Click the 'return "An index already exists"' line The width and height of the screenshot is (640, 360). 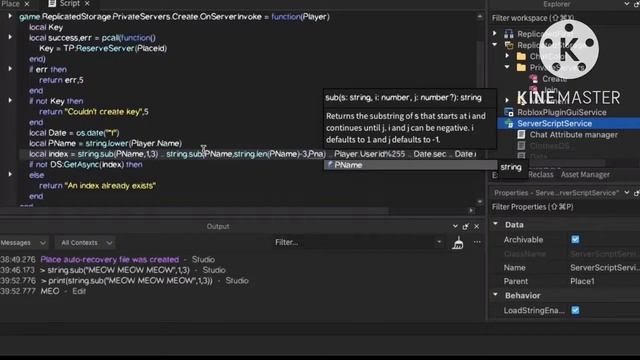click(x=97, y=186)
